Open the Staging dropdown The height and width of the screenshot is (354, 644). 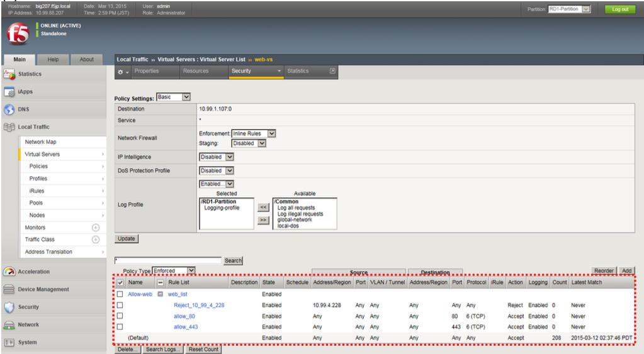pos(249,143)
